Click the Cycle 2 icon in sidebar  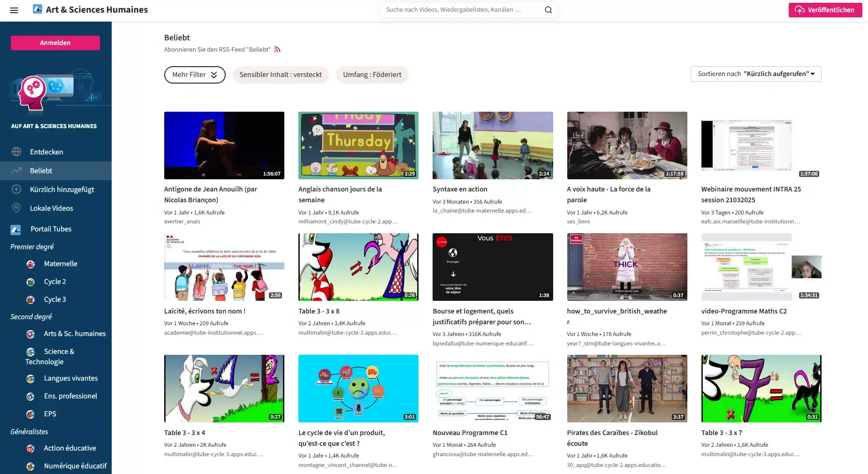click(x=30, y=282)
